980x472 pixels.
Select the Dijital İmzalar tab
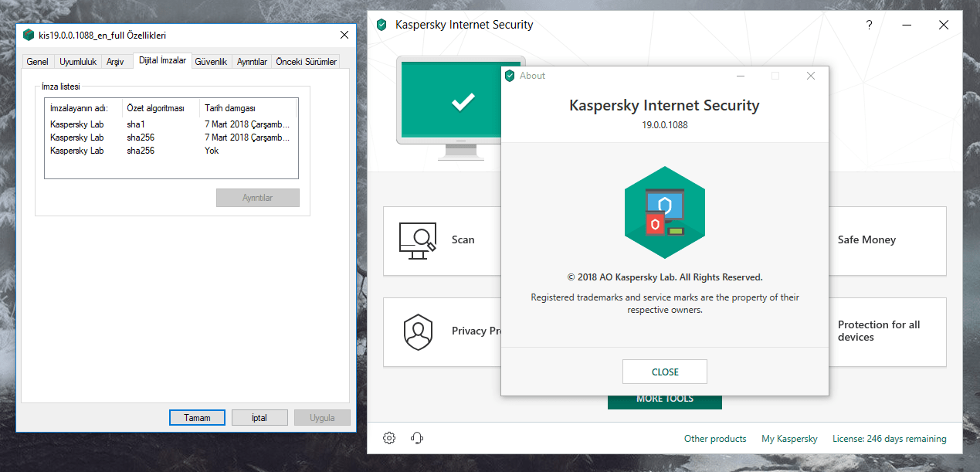point(162,60)
